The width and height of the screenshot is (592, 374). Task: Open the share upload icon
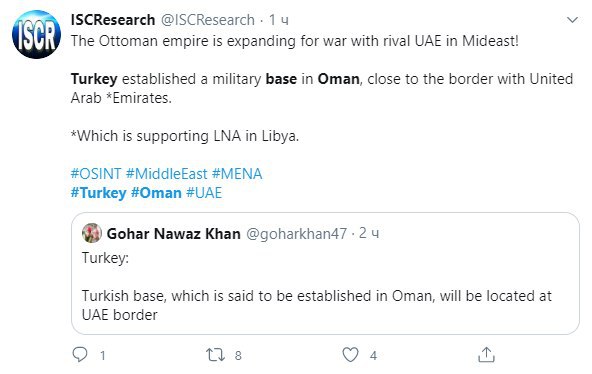(486, 354)
